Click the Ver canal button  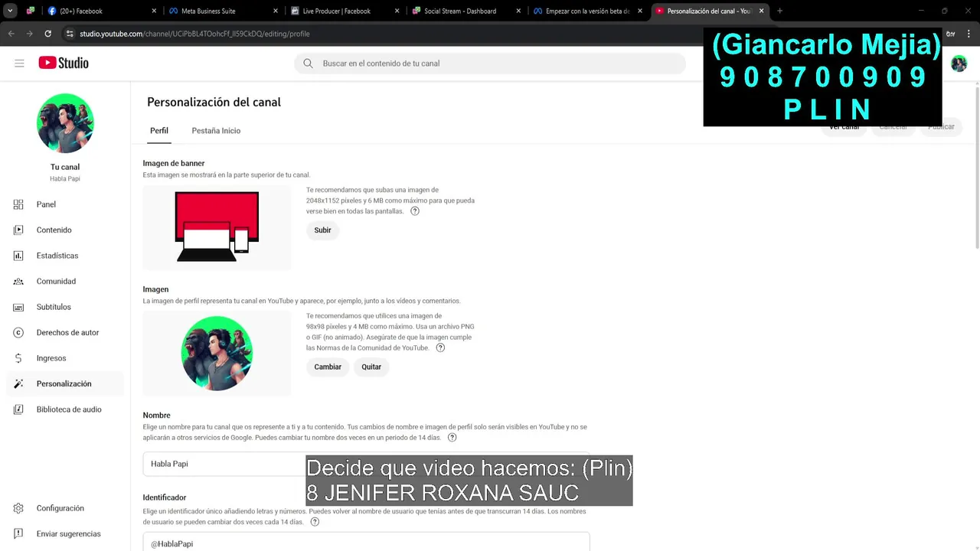(844, 127)
